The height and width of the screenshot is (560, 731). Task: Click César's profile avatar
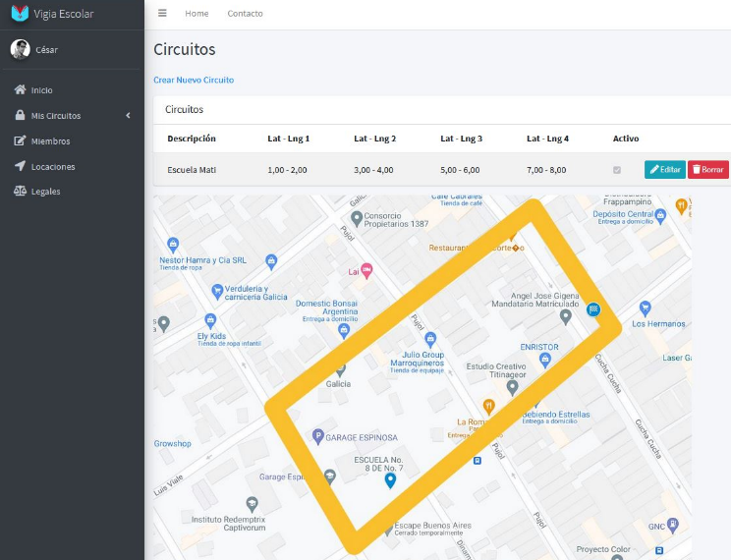pyautogui.click(x=20, y=49)
